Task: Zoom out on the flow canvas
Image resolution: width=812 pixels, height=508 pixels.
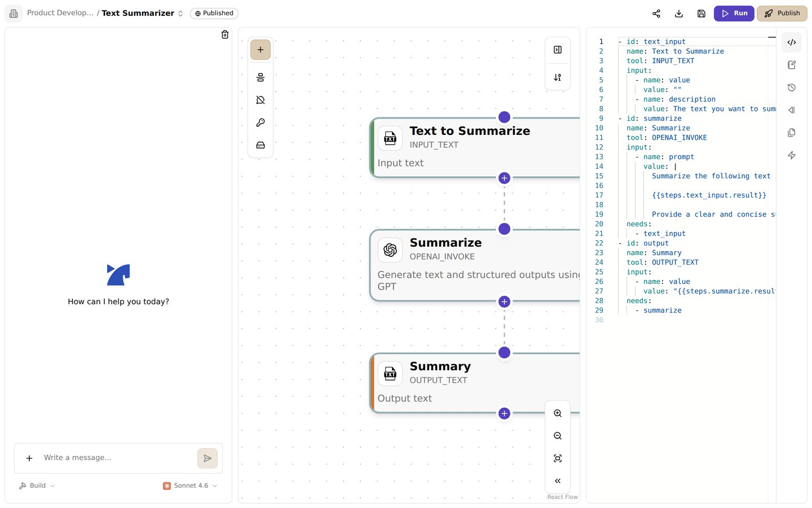Action: [558, 436]
